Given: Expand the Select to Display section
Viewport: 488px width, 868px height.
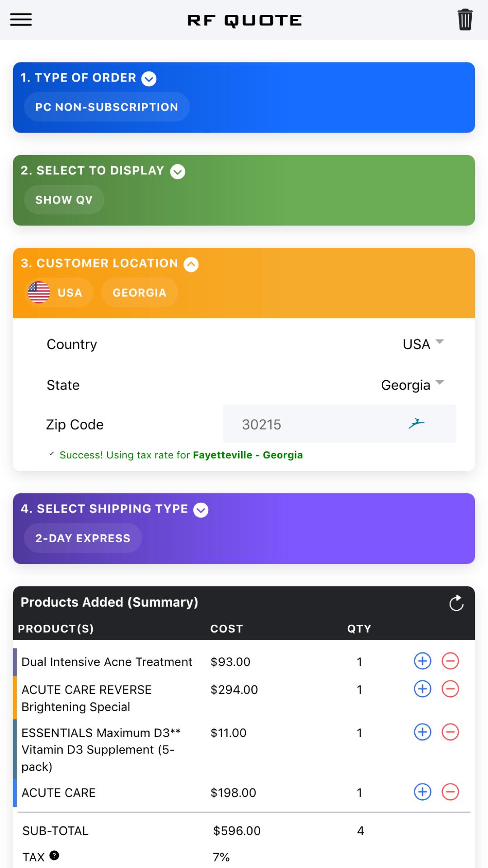Looking at the screenshot, I should (x=178, y=171).
